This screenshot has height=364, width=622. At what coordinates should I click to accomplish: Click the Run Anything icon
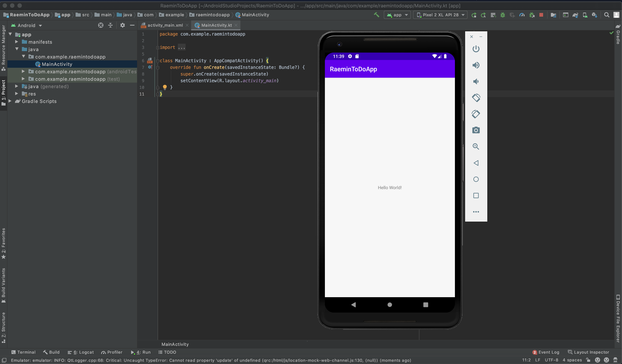[x=565, y=15]
